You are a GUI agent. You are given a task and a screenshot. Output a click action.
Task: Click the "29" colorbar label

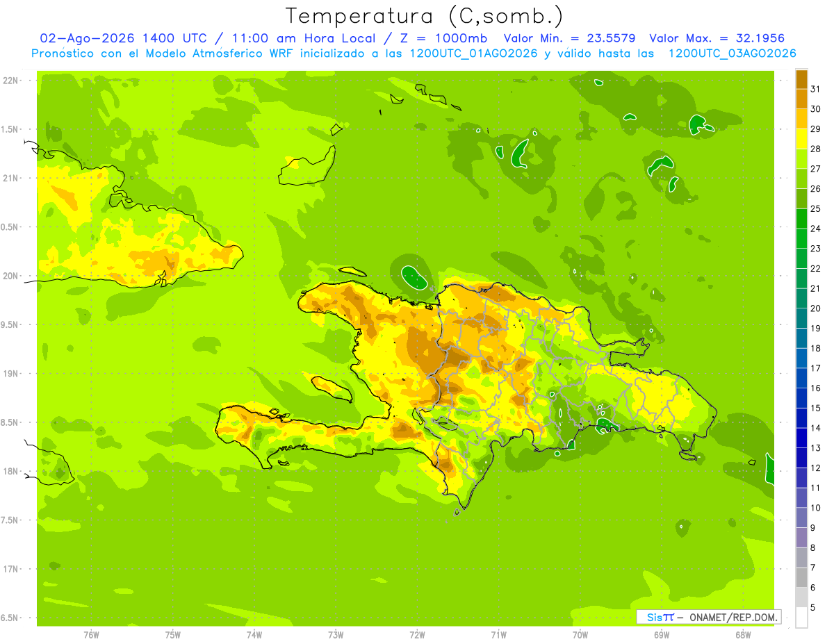click(816, 129)
